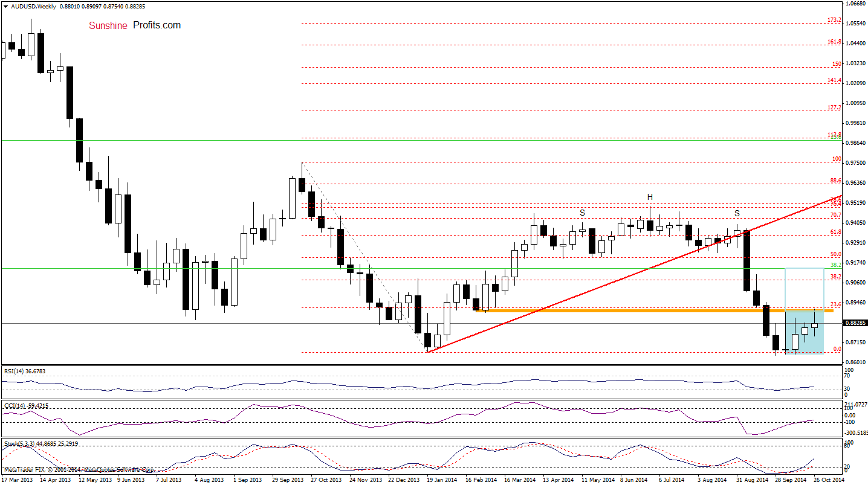Click the 0.99810 price axis value
The height and width of the screenshot is (485, 868).
tap(856, 123)
